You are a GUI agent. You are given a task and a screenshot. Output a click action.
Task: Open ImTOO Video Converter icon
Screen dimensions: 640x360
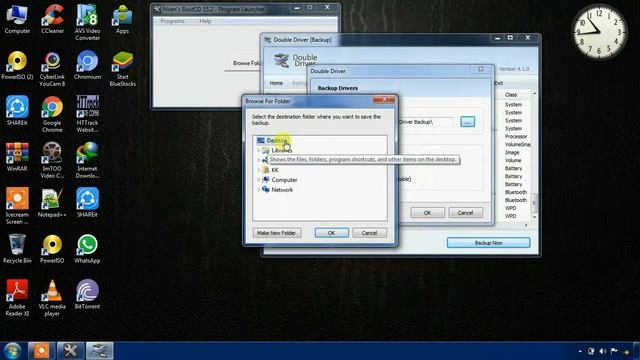(52, 160)
